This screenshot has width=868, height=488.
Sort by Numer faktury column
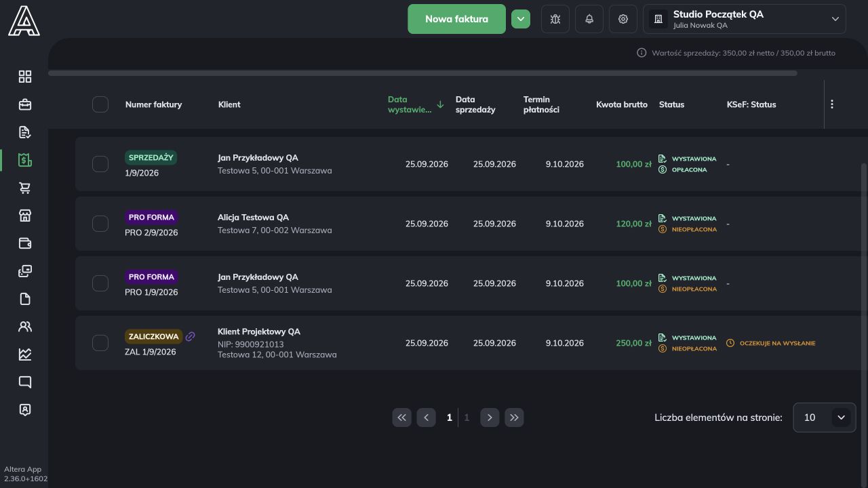[x=153, y=104]
